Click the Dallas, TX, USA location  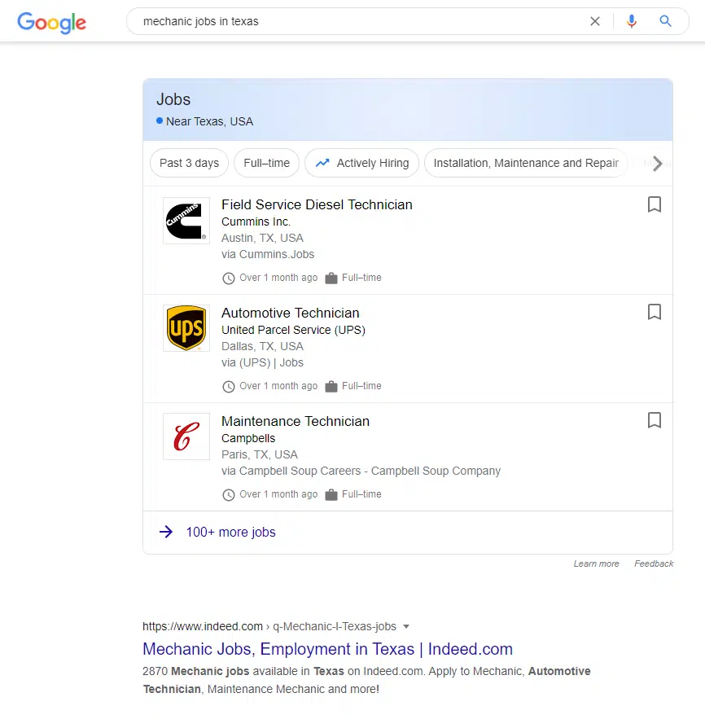[x=262, y=346]
